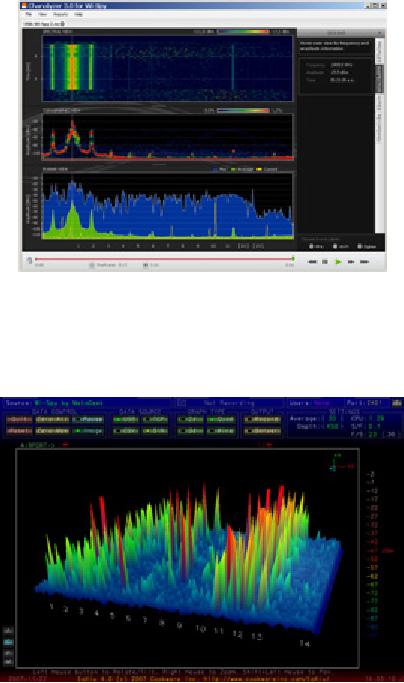The height and width of the screenshot is (683, 404).
Task: Toggle the first Data Source option
Action: 125,419
